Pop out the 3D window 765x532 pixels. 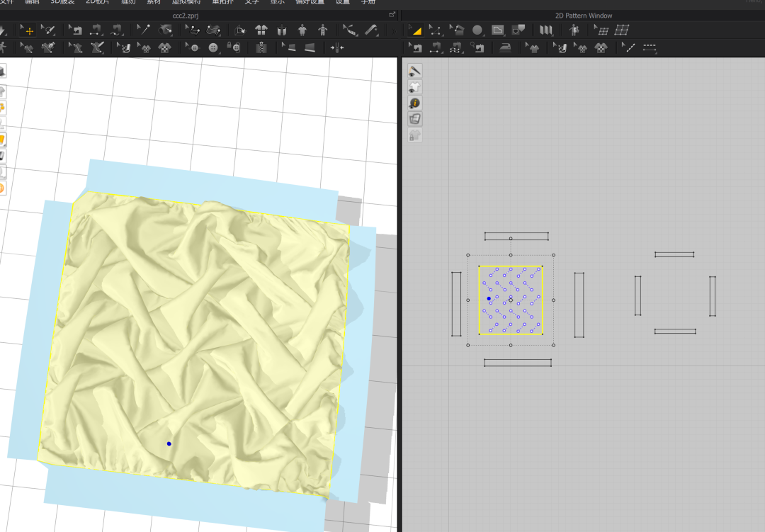pos(392,15)
